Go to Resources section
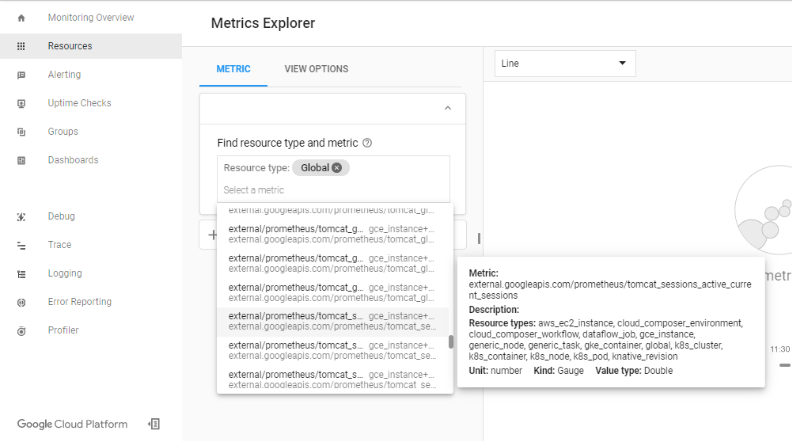This screenshot has height=441, width=792. click(x=70, y=46)
